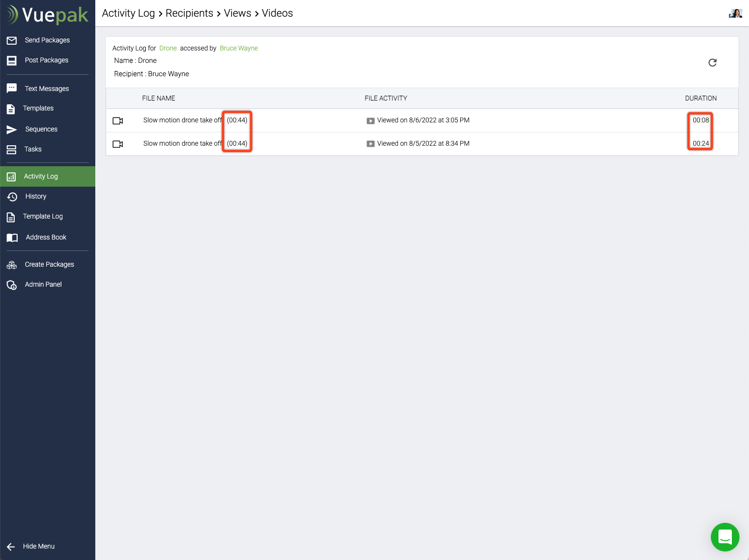Open the chat support bubble

(725, 537)
